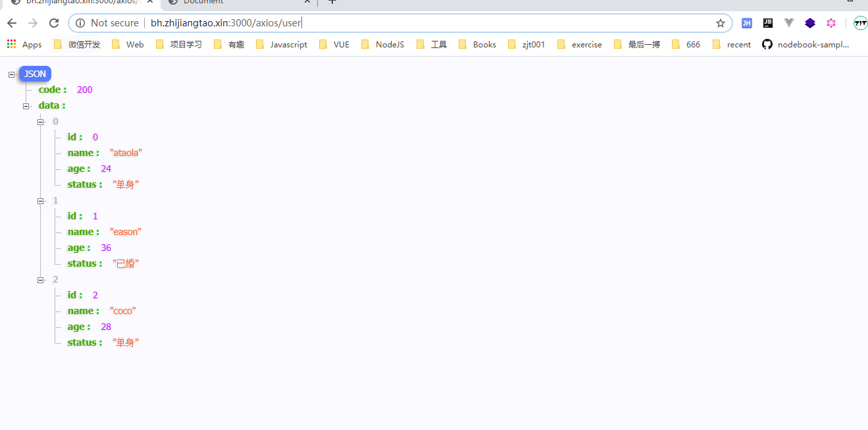Click the age value 24
Viewport: 868px width, 430px height.
click(x=106, y=169)
